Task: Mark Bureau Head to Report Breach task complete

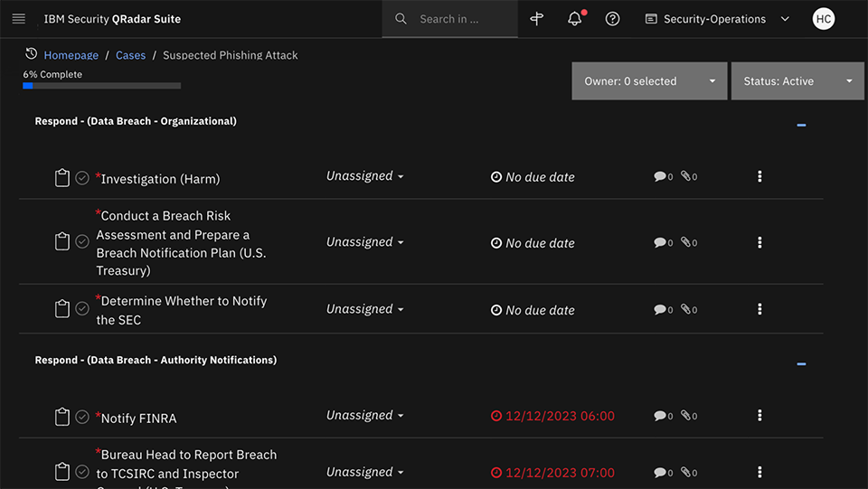Action: pos(82,471)
